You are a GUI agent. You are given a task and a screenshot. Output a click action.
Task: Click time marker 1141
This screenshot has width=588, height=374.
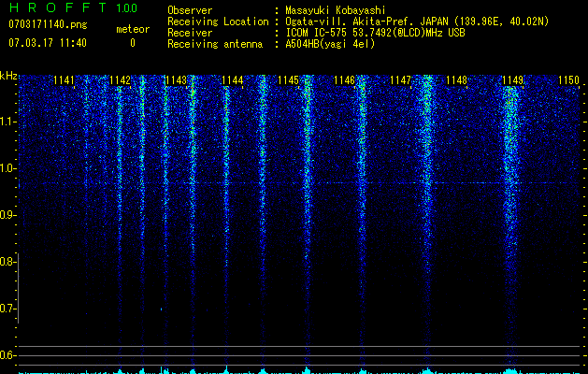coord(65,80)
